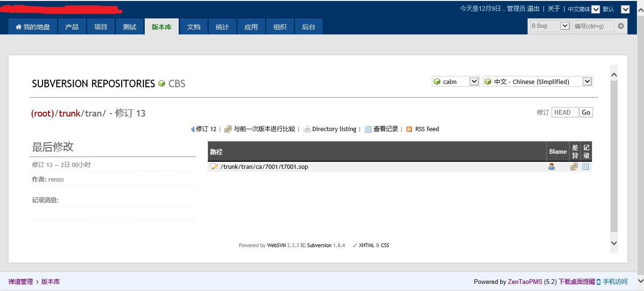The width and height of the screenshot is (644, 291).
Task: Click the 退出 logout link
Action: [x=533, y=8]
